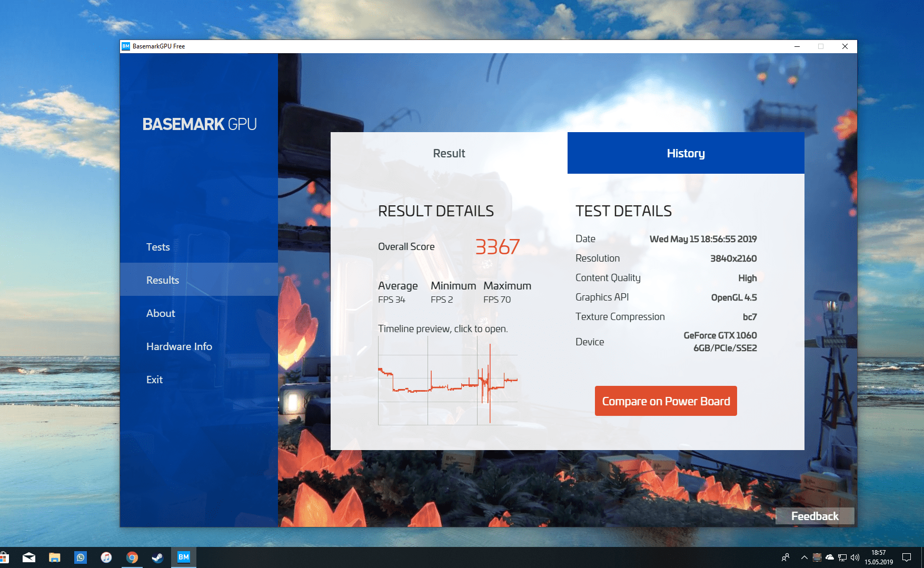This screenshot has width=924, height=568.
Task: Click the 'High' content quality value
Action: (x=748, y=278)
